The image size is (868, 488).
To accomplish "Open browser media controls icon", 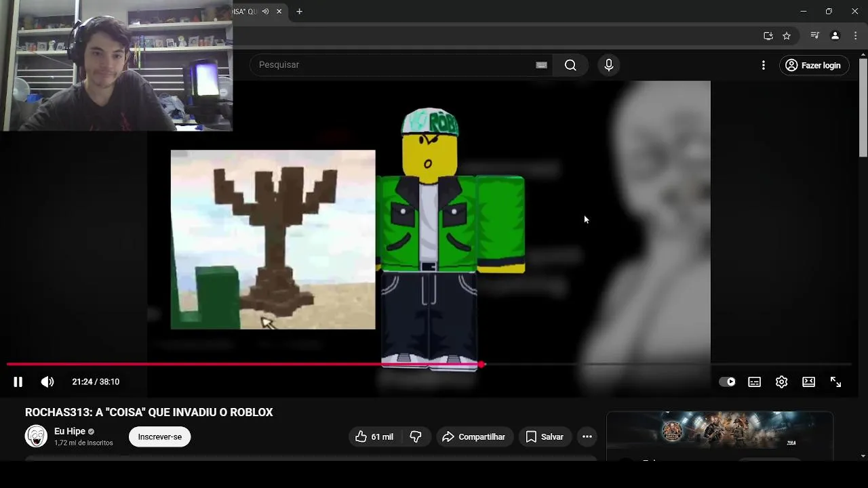I will click(815, 36).
